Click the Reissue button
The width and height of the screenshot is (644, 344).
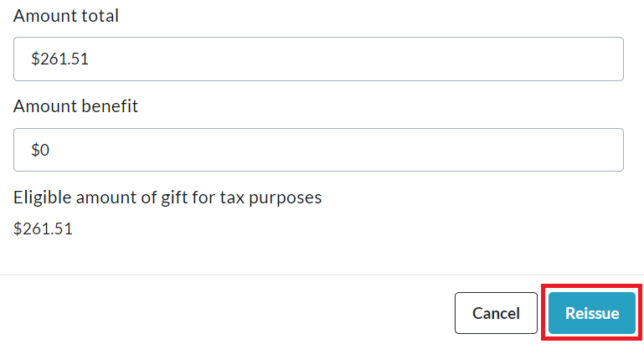click(592, 314)
